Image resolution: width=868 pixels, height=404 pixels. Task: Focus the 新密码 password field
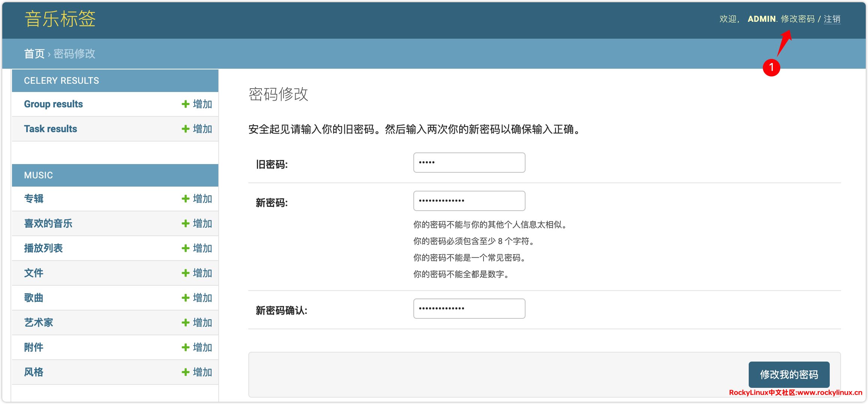[x=469, y=201]
